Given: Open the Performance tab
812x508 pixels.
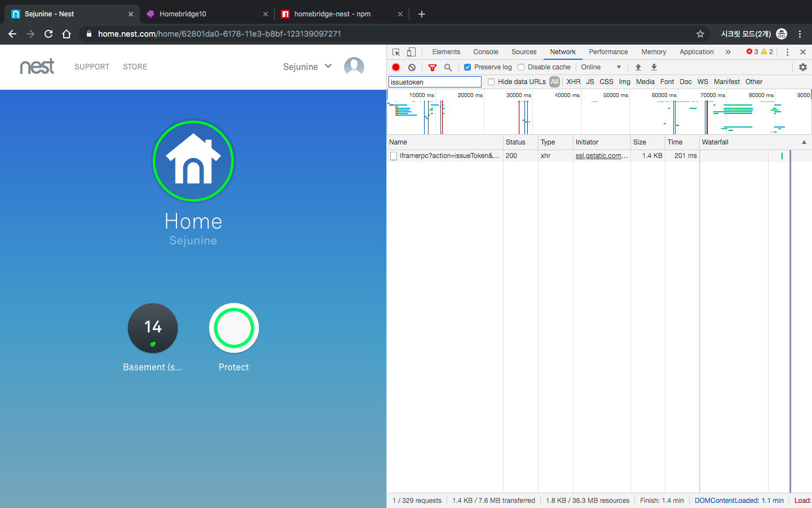Looking at the screenshot, I should (x=608, y=52).
